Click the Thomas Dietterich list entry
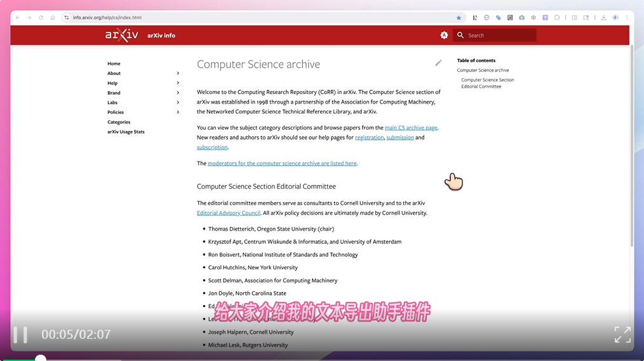 [271, 229]
